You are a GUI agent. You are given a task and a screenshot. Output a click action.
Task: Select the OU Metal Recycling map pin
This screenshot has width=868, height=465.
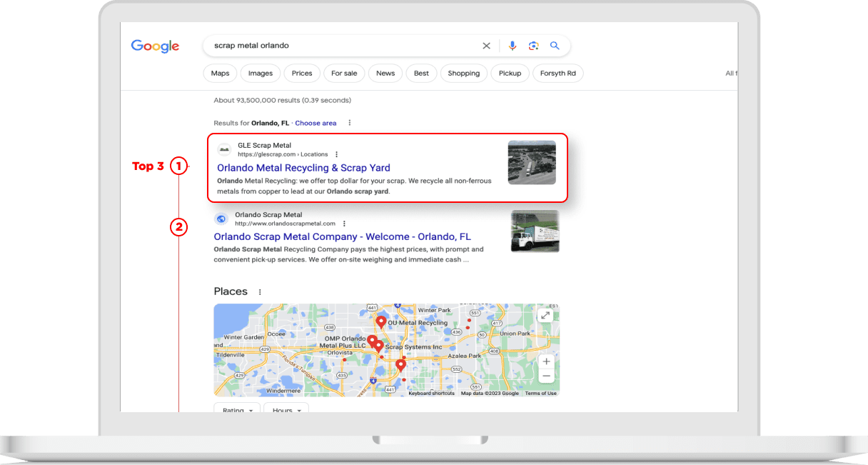click(381, 322)
